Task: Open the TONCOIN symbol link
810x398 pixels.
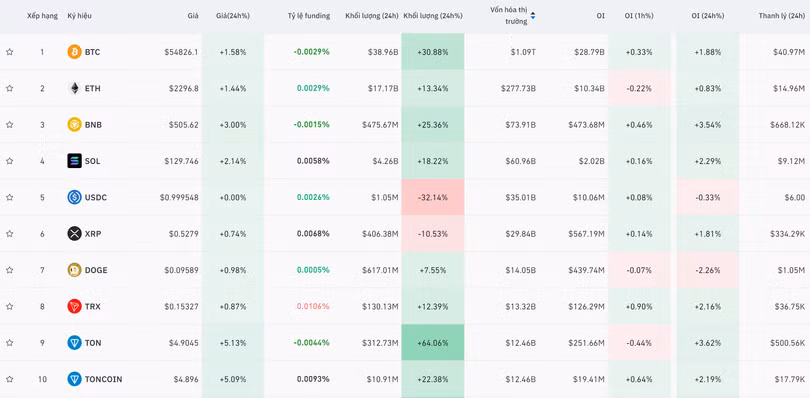Action: pyautogui.click(x=104, y=379)
